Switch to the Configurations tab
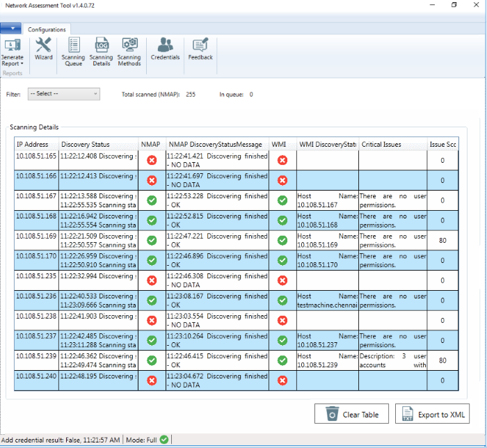 [47, 29]
